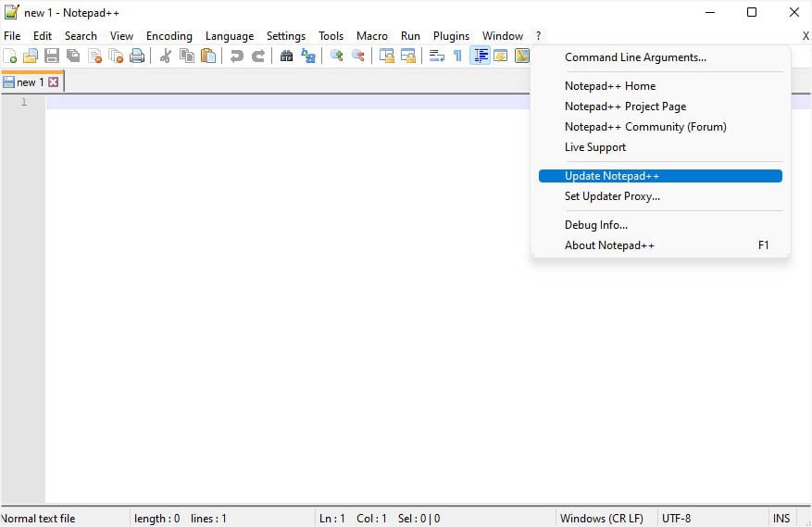This screenshot has width=812, height=527.
Task: Click the Close All toolbar icon
Action: 116,56
